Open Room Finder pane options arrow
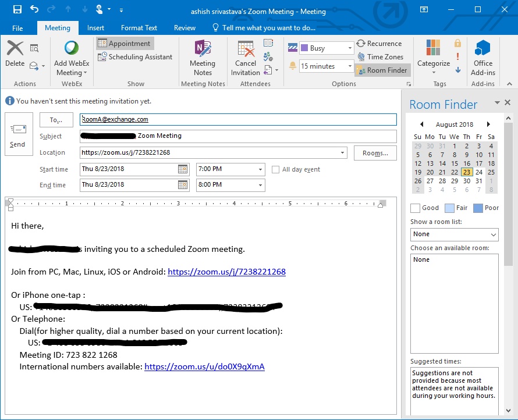Viewport: 518px width, 420px height. pos(497,103)
